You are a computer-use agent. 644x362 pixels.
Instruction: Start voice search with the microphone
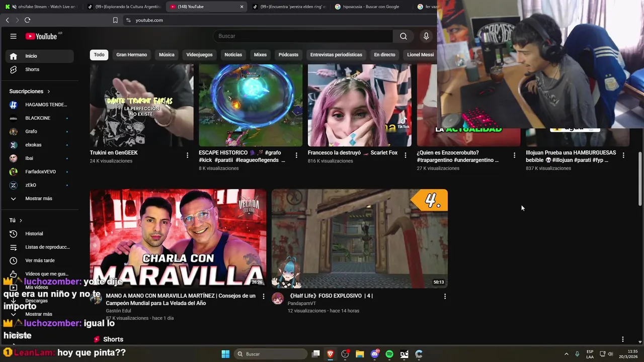coord(426,36)
